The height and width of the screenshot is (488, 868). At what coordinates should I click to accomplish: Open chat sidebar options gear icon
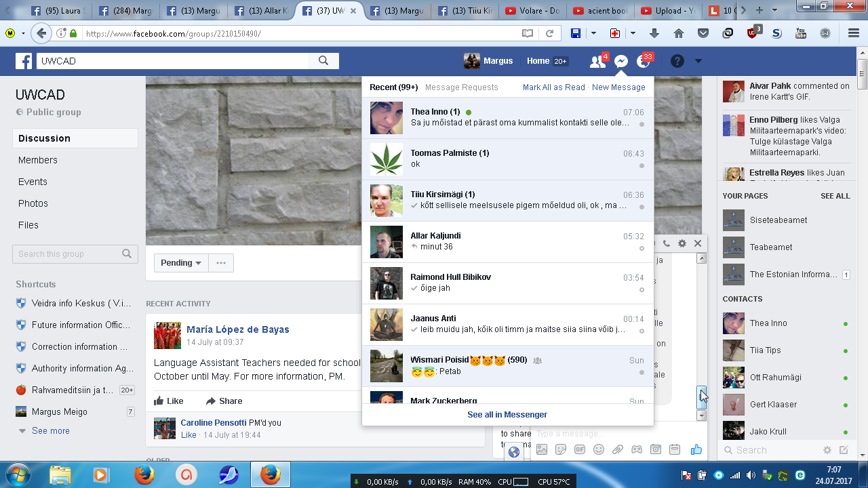pyautogui.click(x=827, y=450)
